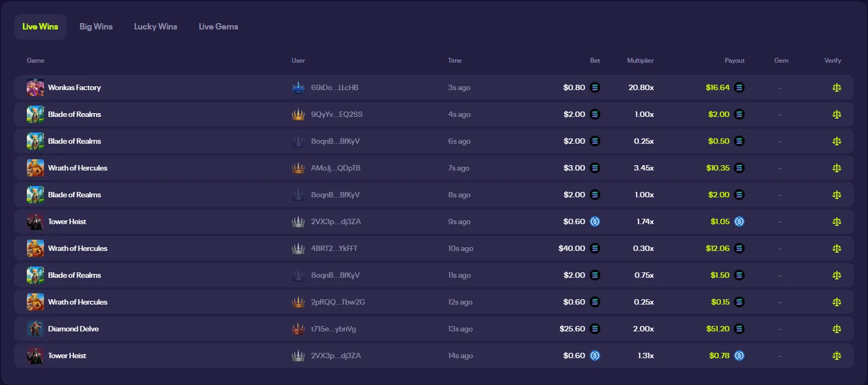This screenshot has width=868, height=385.
Task: Switch to the Live Wins tab
Action: coord(40,27)
